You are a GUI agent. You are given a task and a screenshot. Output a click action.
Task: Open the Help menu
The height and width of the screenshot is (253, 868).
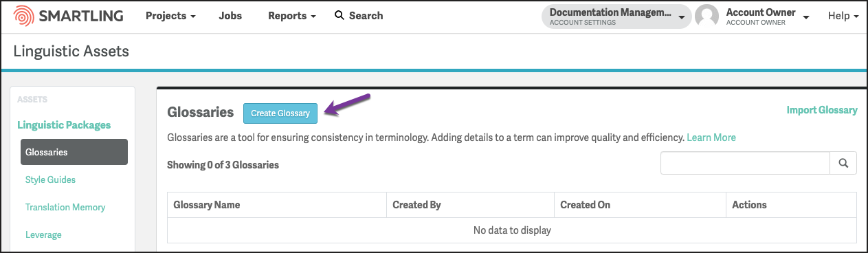pyautogui.click(x=843, y=16)
